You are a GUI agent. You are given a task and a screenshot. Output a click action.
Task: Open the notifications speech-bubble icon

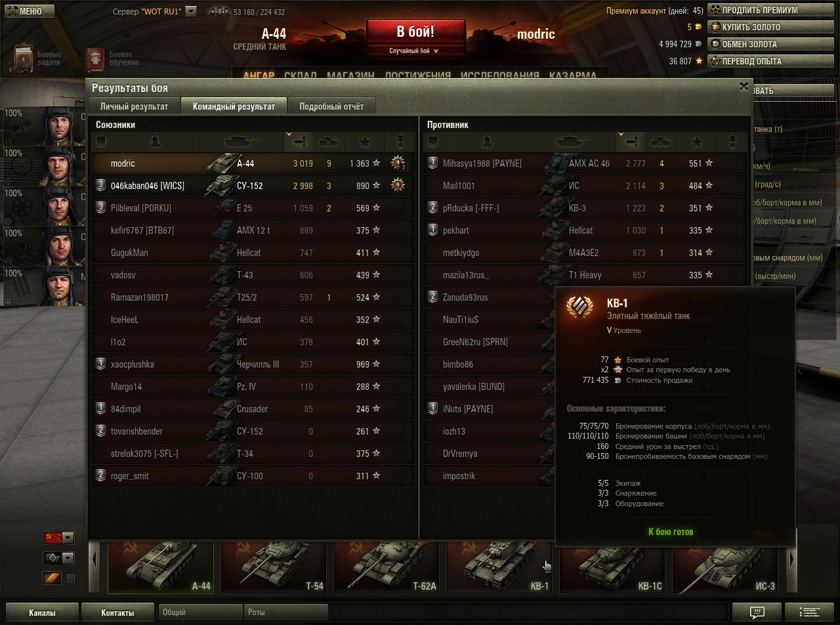point(757,613)
